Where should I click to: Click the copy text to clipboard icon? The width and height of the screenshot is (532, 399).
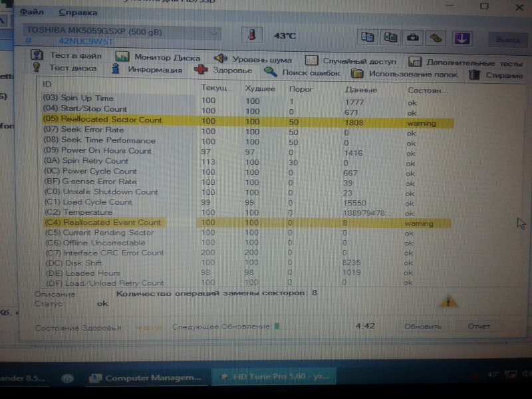(x=367, y=37)
